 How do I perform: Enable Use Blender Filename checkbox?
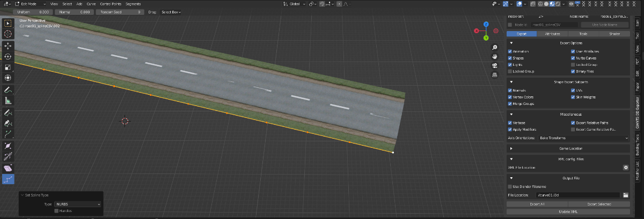[510, 186]
